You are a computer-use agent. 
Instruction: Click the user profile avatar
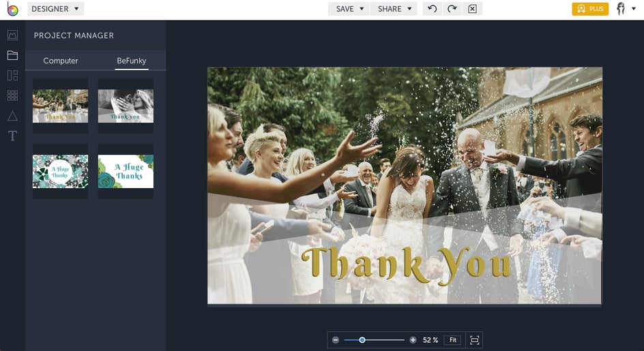pos(621,9)
